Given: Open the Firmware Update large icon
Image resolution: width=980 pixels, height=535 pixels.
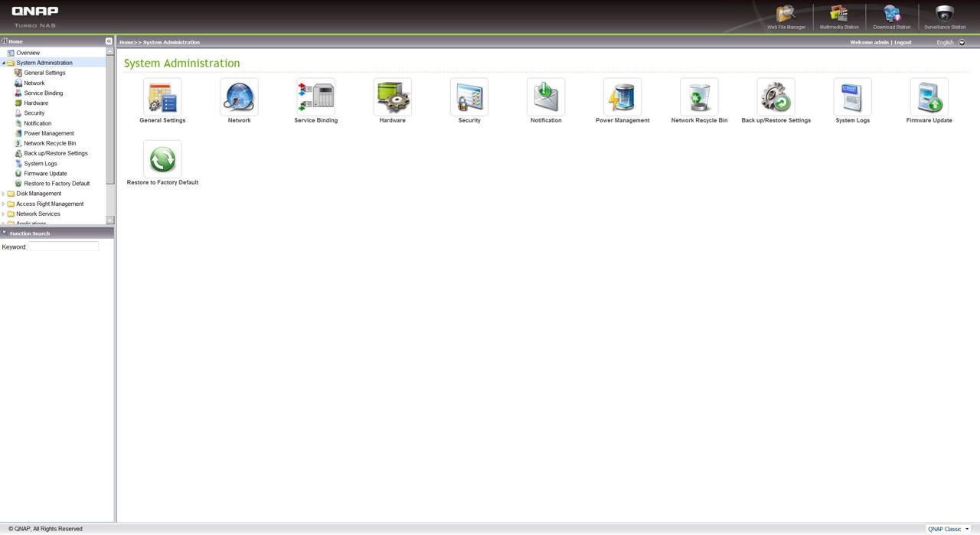Looking at the screenshot, I should (x=929, y=97).
